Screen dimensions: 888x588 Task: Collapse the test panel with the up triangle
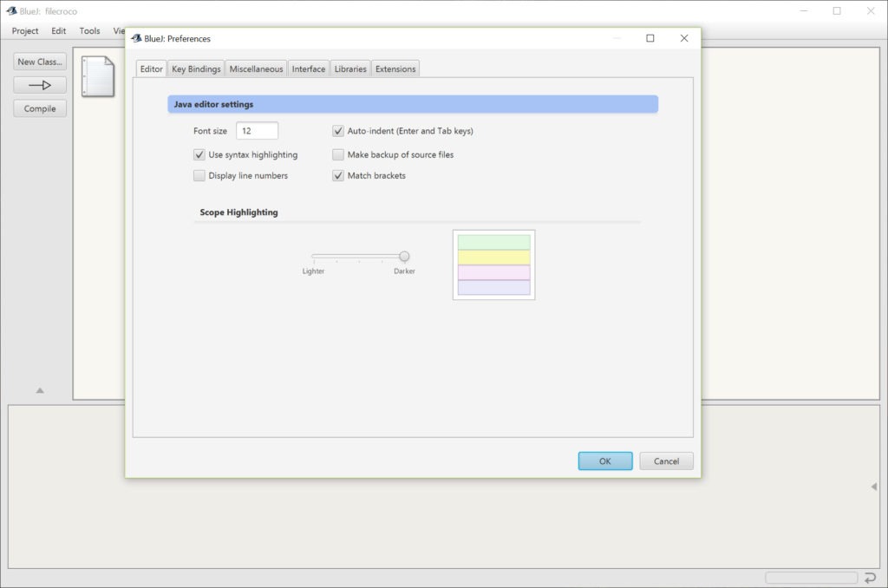40,390
